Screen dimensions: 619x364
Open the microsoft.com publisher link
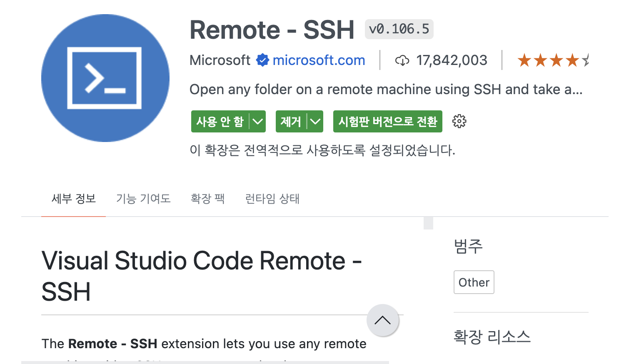click(319, 60)
